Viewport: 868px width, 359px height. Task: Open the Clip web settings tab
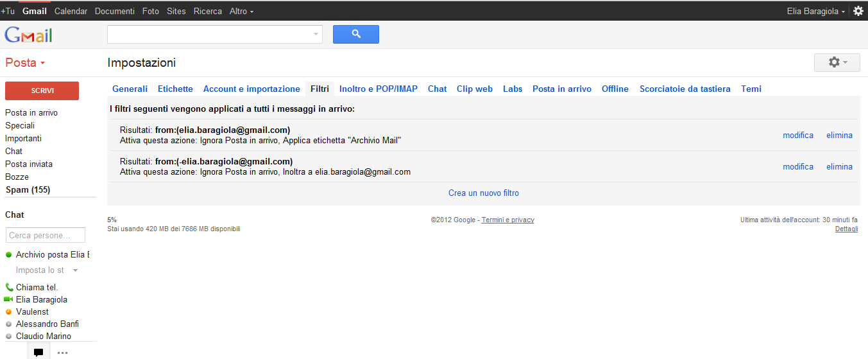pyautogui.click(x=475, y=89)
